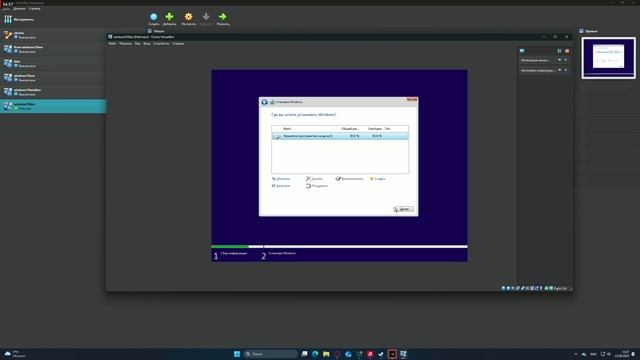Open the Машина menu in the VM window
Viewport: 640px width, 360px height.
pos(125,43)
